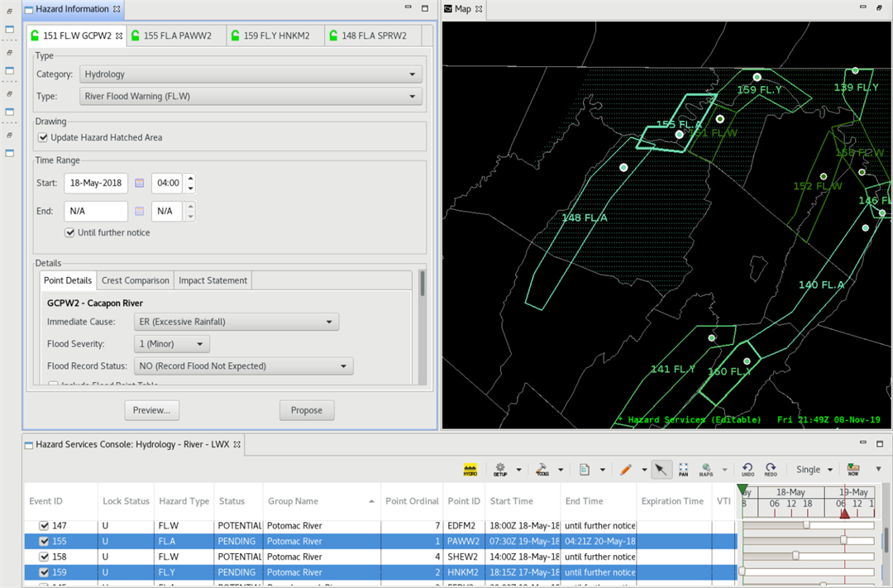Select the arrow selection tool

[661, 470]
